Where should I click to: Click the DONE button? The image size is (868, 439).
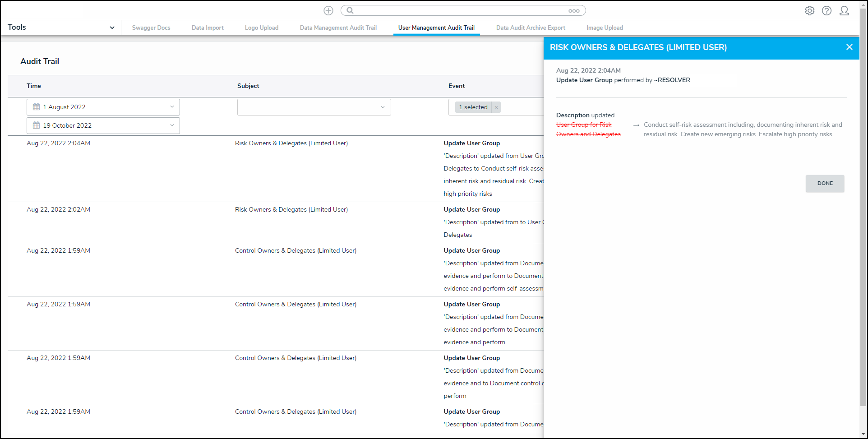[x=825, y=183]
